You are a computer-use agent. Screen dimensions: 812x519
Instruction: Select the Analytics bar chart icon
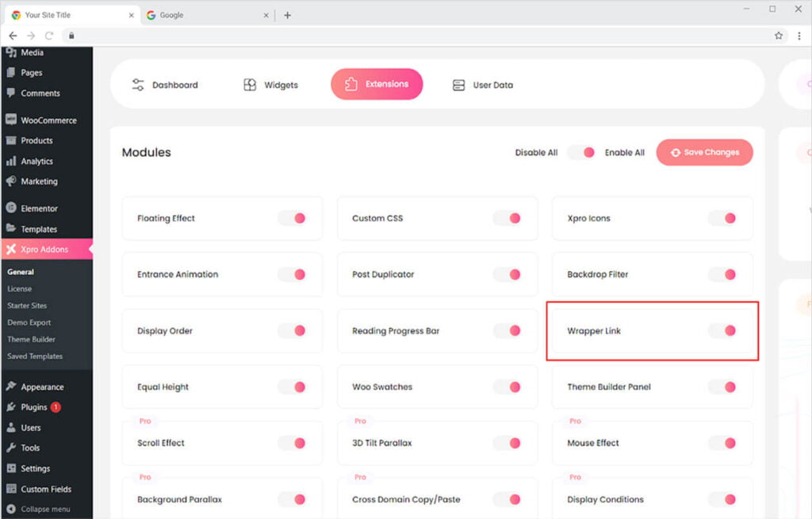(11, 161)
